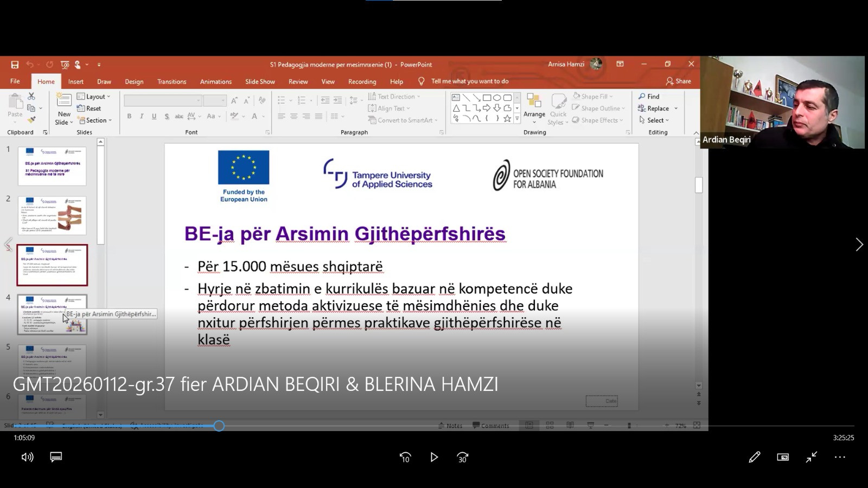This screenshot has height=488, width=868.
Task: Select slide 2 thumbnail
Action: (52, 216)
